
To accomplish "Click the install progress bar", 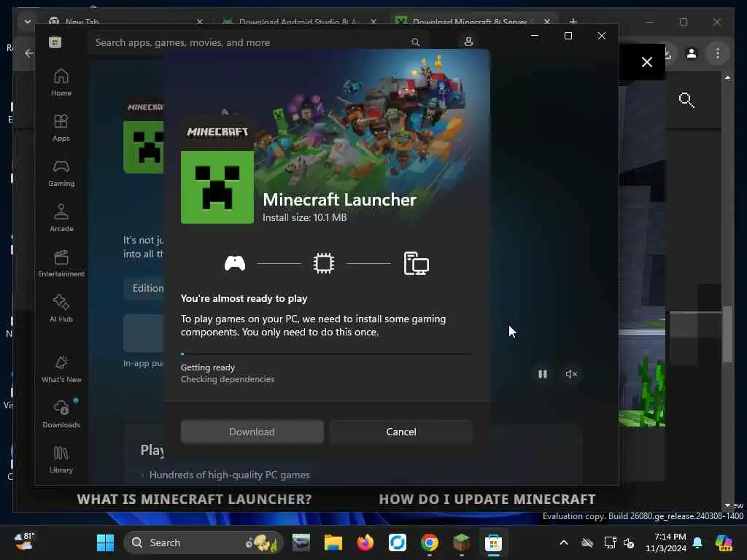I will (327, 354).
